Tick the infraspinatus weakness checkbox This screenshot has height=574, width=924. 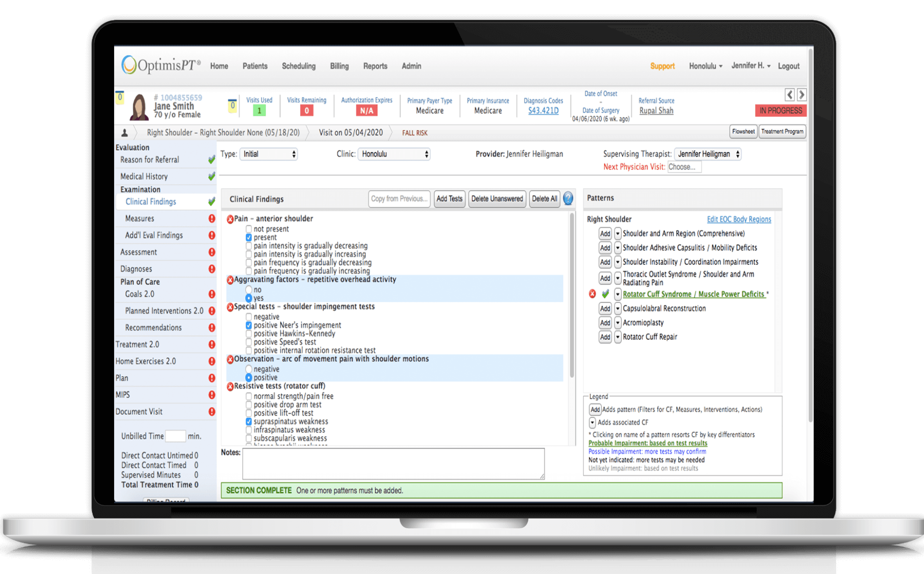(249, 430)
